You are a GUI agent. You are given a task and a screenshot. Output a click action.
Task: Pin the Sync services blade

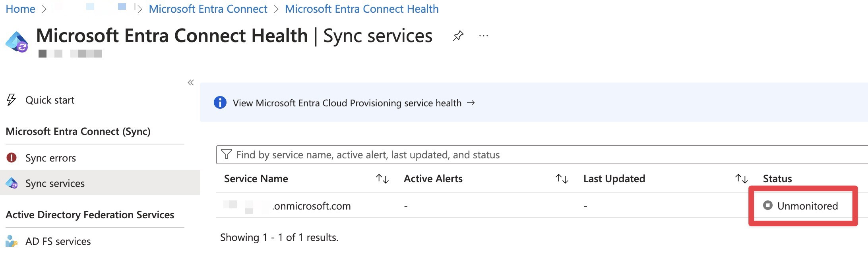tap(458, 36)
